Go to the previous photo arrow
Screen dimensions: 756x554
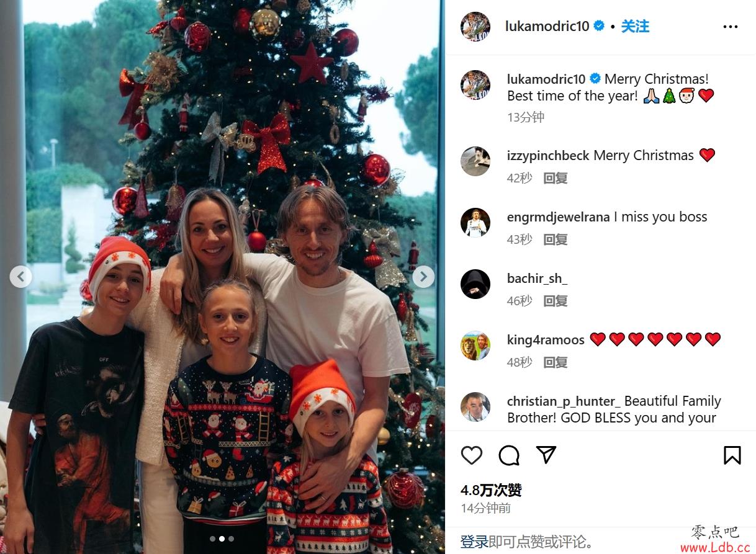tap(21, 276)
